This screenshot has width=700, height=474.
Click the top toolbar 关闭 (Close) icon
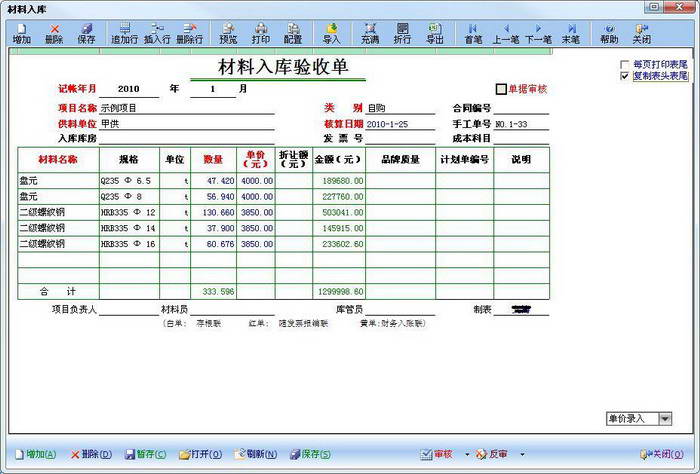click(642, 34)
